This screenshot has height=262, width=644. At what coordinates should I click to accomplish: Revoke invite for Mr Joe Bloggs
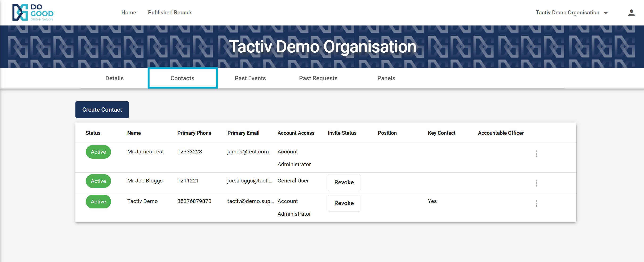coord(344,182)
